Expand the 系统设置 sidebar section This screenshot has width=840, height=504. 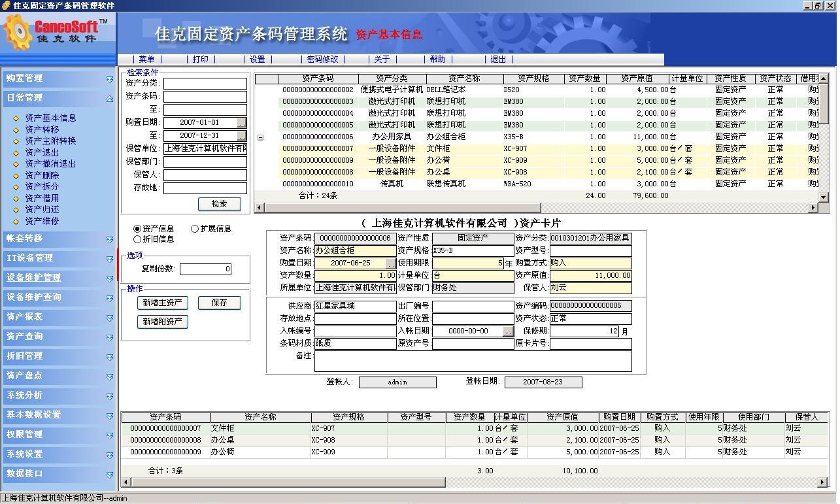pyautogui.click(x=110, y=455)
